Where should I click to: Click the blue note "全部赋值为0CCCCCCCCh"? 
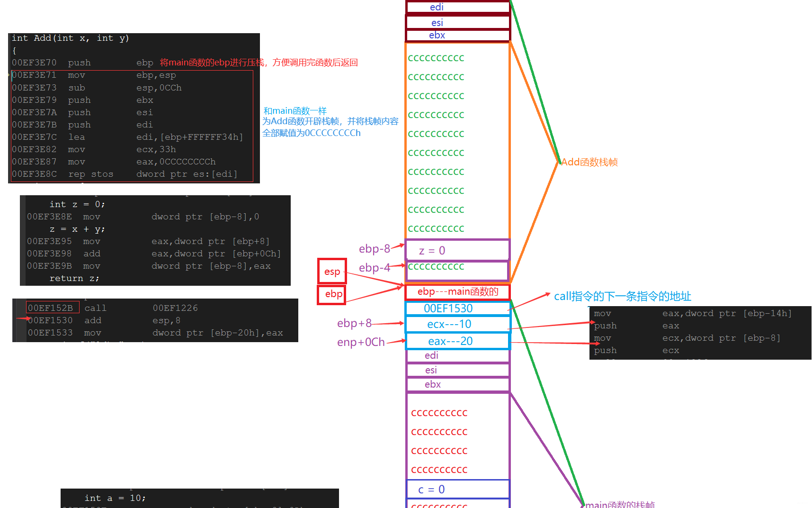pyautogui.click(x=312, y=133)
